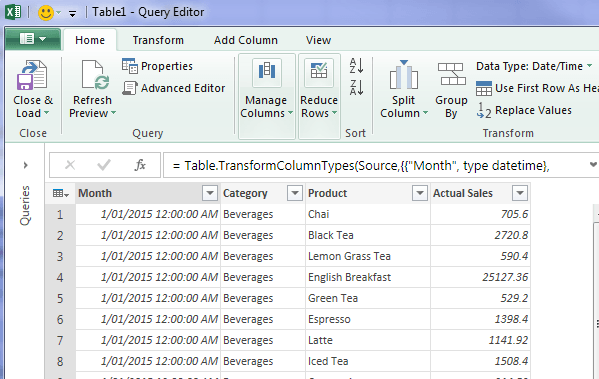The width and height of the screenshot is (599, 379).
Task: Click the Iced Tea product cell
Action: 367,361
